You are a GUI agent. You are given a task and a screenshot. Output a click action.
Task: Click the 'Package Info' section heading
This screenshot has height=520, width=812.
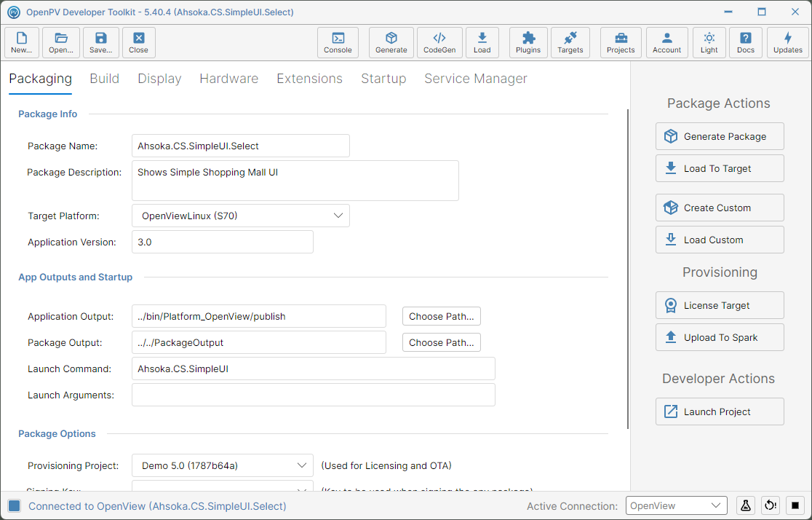pyautogui.click(x=47, y=114)
